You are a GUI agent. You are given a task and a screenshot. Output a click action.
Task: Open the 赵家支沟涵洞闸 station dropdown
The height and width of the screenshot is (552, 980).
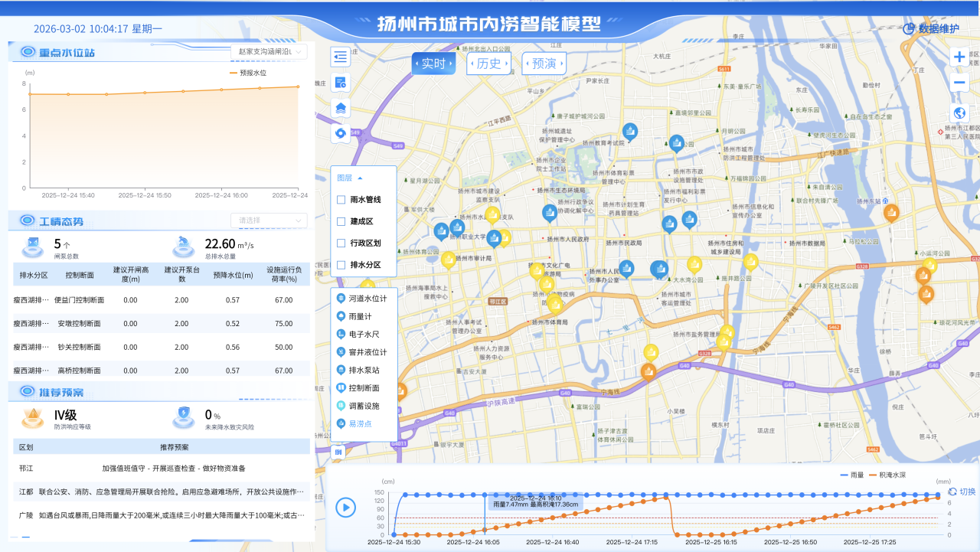coord(269,51)
